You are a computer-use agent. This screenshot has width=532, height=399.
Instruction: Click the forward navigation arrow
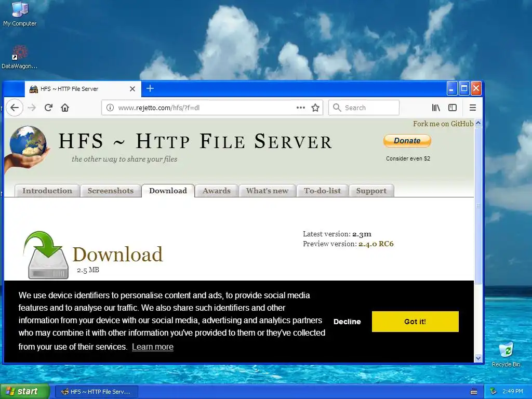(x=32, y=108)
